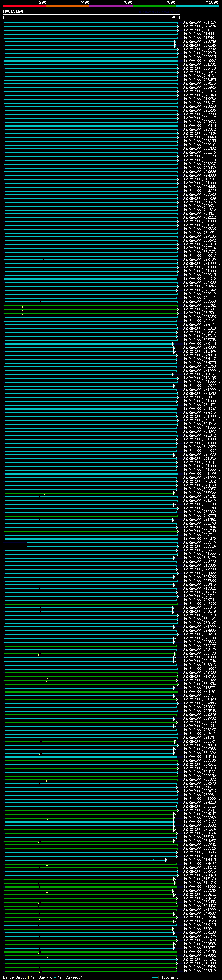Select hit UniRef100_Q64MT2

point(199,405)
